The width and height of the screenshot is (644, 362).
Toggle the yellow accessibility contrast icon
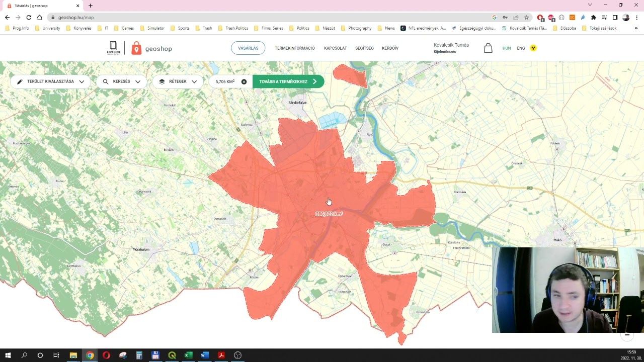(x=533, y=48)
